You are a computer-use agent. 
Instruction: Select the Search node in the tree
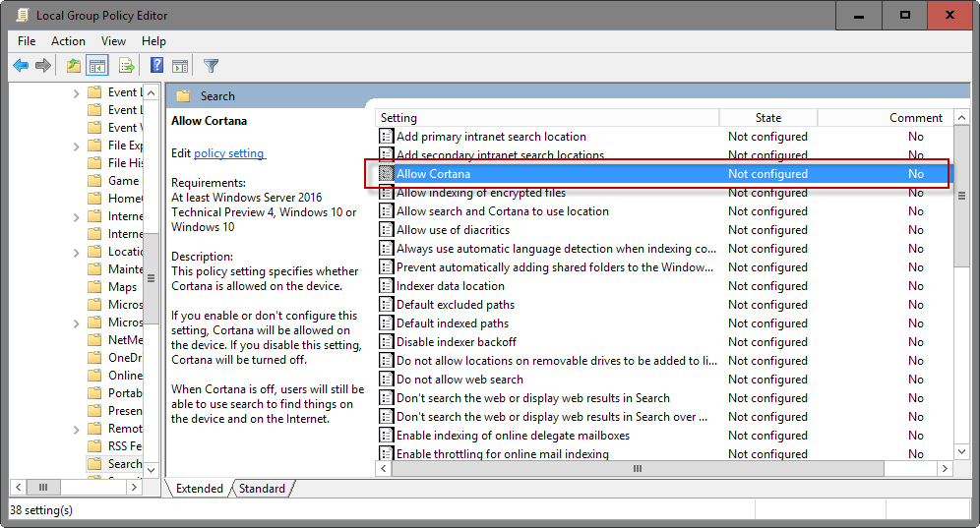click(x=124, y=464)
